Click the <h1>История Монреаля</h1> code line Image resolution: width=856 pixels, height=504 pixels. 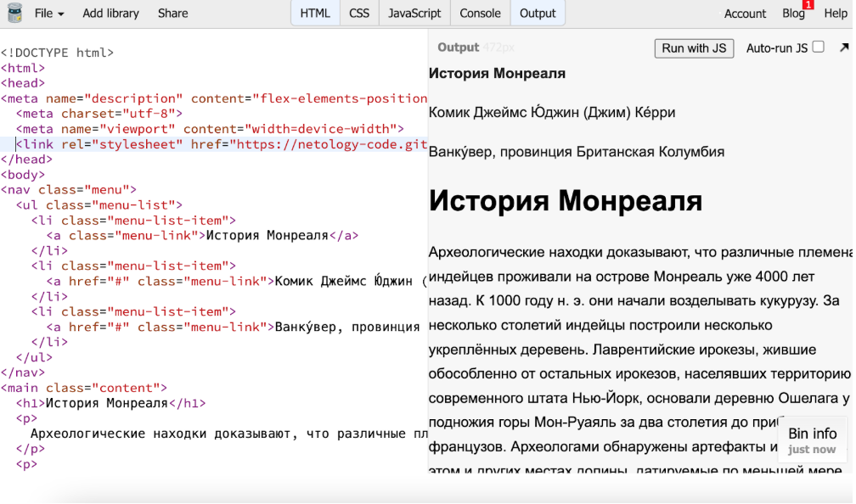pos(110,403)
